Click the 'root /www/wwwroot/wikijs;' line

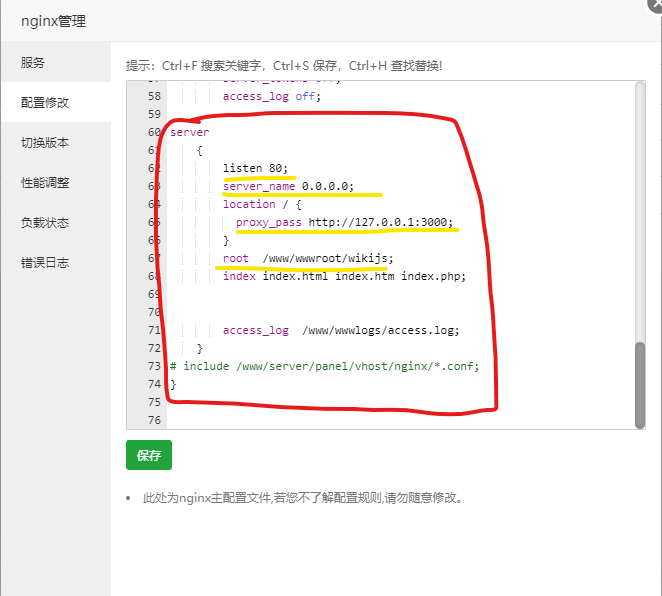(308, 258)
